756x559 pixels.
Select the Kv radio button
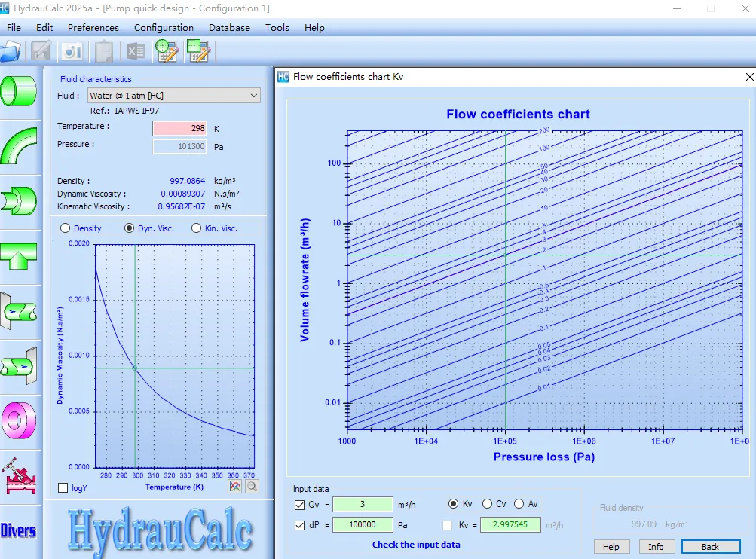coord(453,504)
